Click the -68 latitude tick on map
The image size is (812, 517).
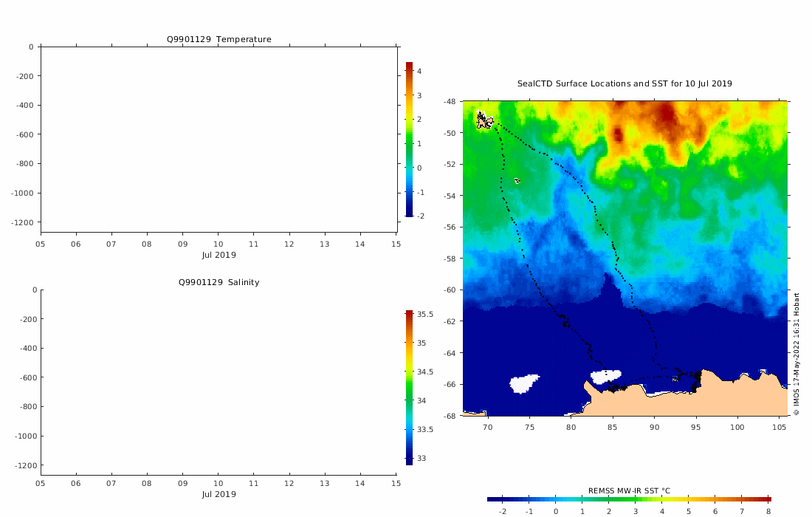pyautogui.click(x=450, y=416)
